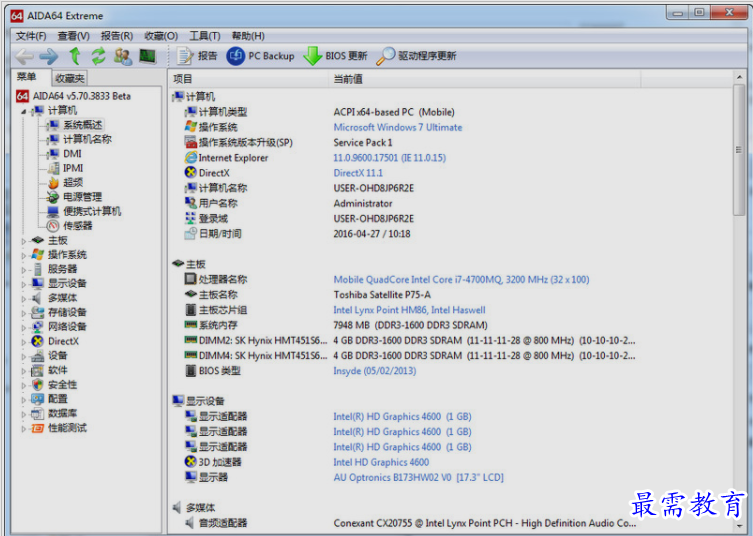Click vertical scrollbar thumb in details pane

(739, 150)
